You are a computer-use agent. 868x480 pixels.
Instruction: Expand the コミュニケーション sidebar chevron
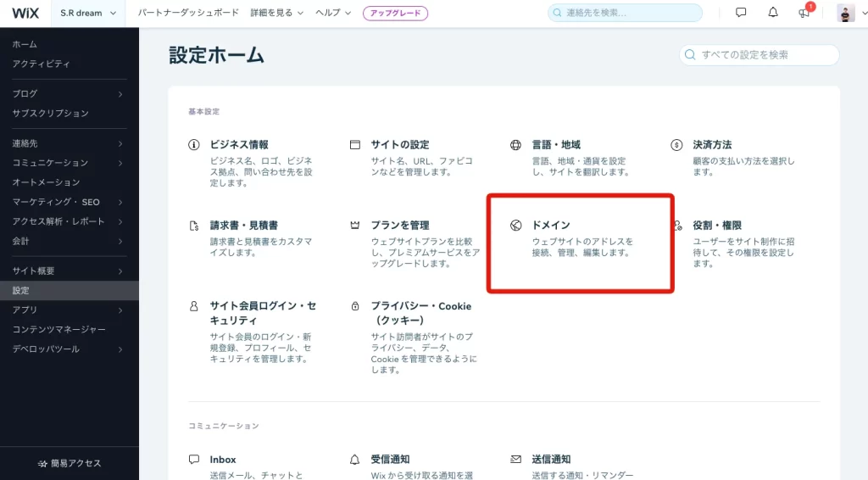[120, 164]
